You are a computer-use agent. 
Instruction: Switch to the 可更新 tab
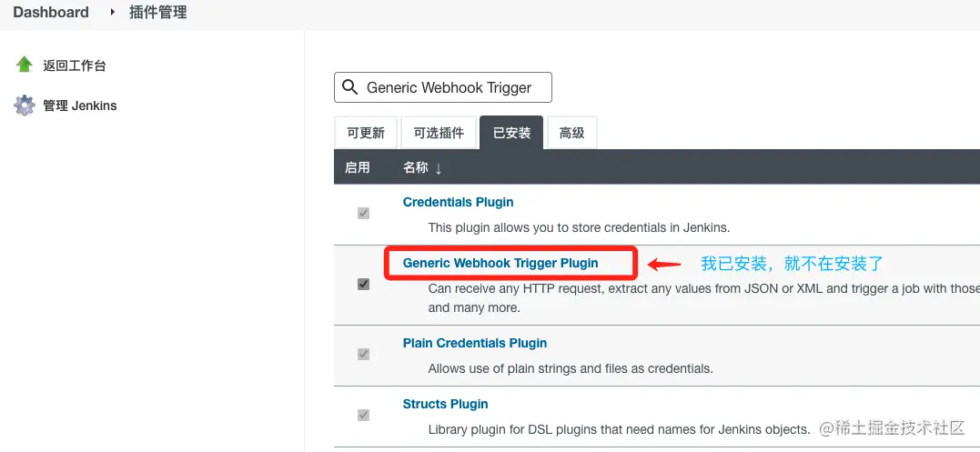point(366,133)
